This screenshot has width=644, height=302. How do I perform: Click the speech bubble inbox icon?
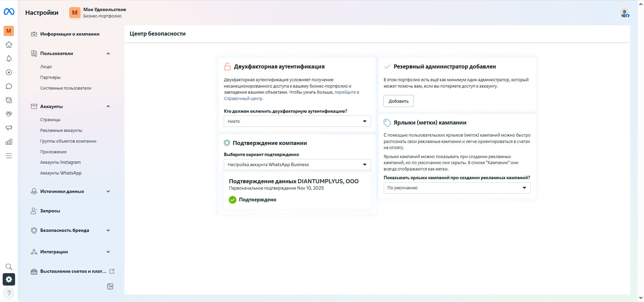tap(9, 86)
